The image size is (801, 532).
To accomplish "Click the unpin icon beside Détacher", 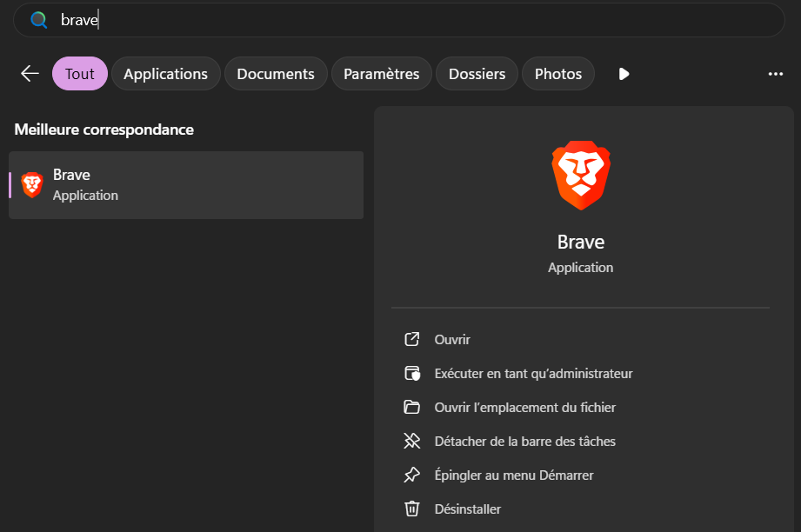I will click(x=411, y=441).
